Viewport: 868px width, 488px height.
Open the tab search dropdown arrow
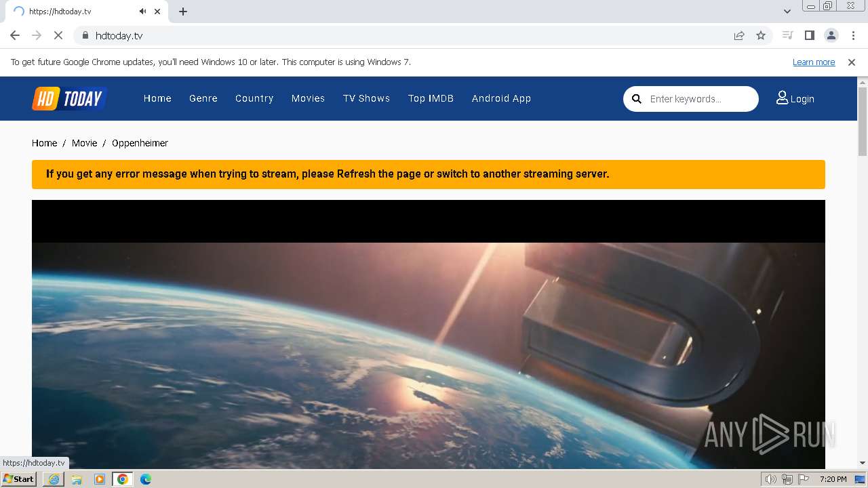tap(787, 12)
